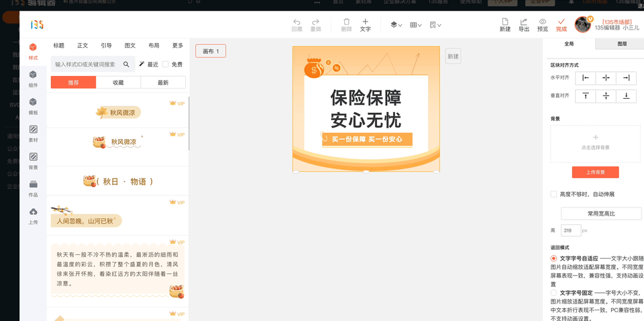Viewport: 644px width, 321px height.
Task: Add text with the 文字 plus icon
Action: click(365, 22)
